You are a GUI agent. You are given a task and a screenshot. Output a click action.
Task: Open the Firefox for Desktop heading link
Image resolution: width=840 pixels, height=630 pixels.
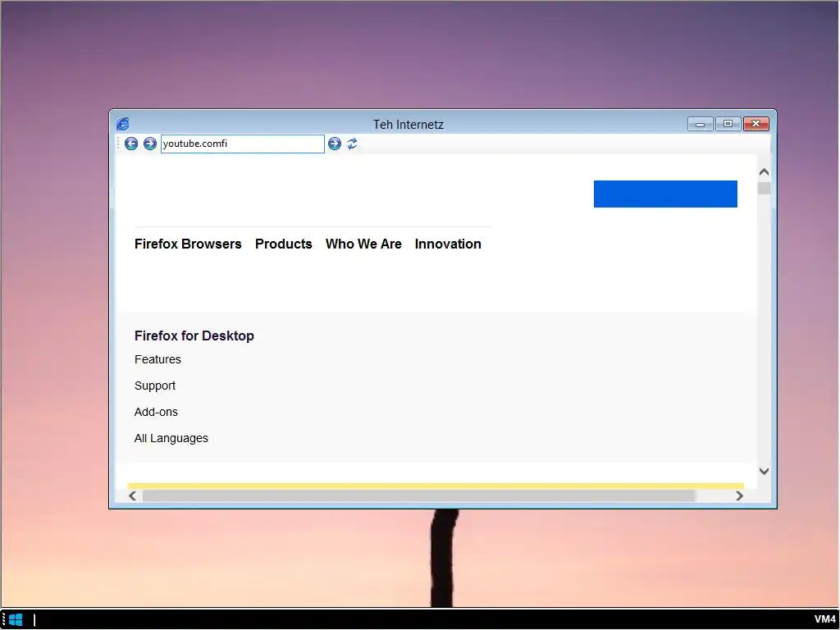pyautogui.click(x=194, y=336)
